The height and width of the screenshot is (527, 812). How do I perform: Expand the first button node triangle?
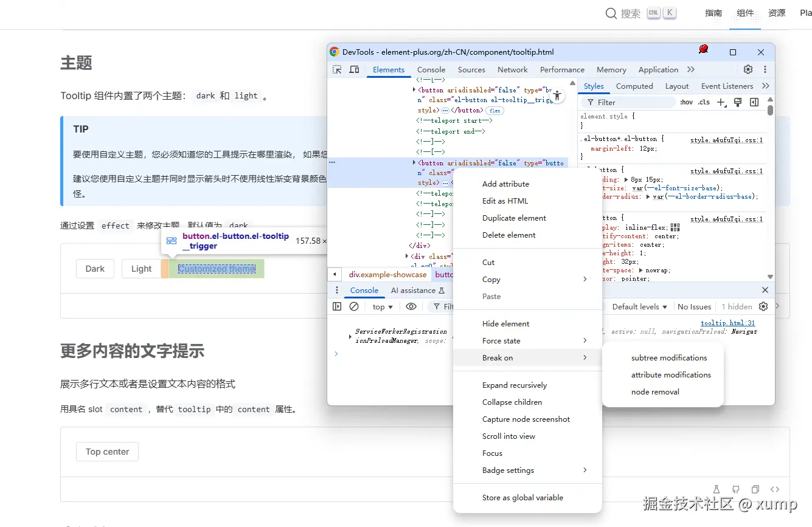click(x=415, y=90)
